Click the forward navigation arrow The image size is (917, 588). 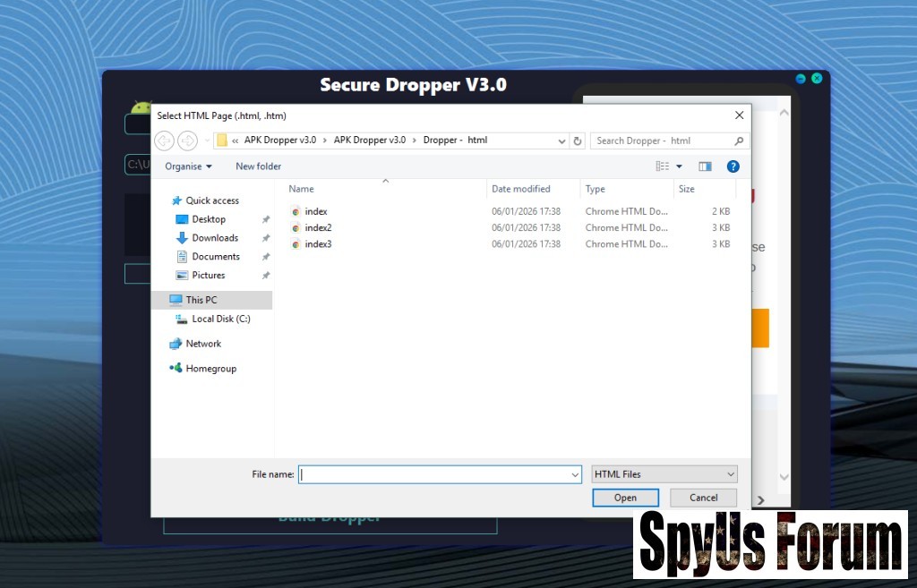point(187,141)
